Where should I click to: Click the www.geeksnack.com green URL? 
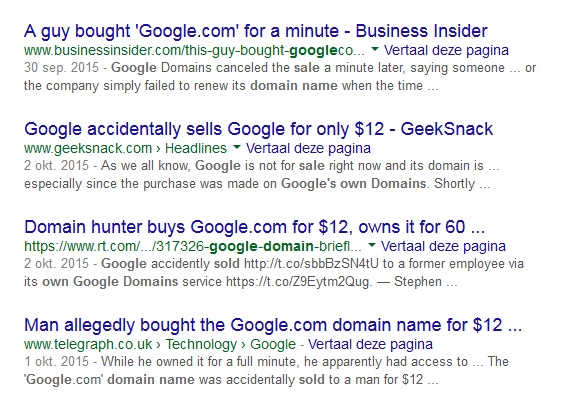(x=88, y=148)
